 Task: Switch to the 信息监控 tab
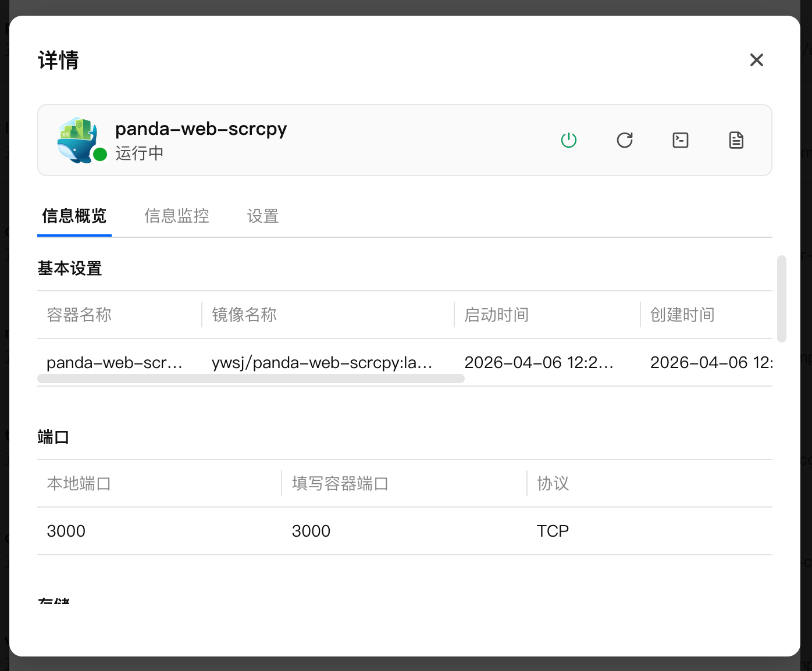pyautogui.click(x=177, y=216)
